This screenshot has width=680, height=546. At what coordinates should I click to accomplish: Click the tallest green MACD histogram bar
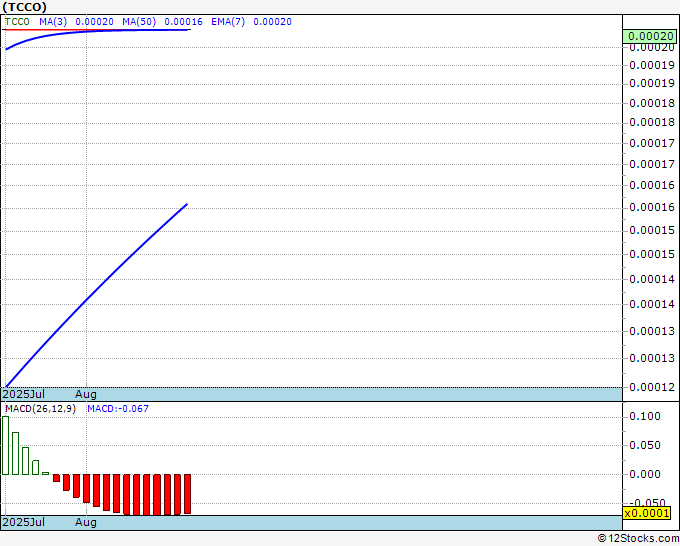tap(5, 445)
